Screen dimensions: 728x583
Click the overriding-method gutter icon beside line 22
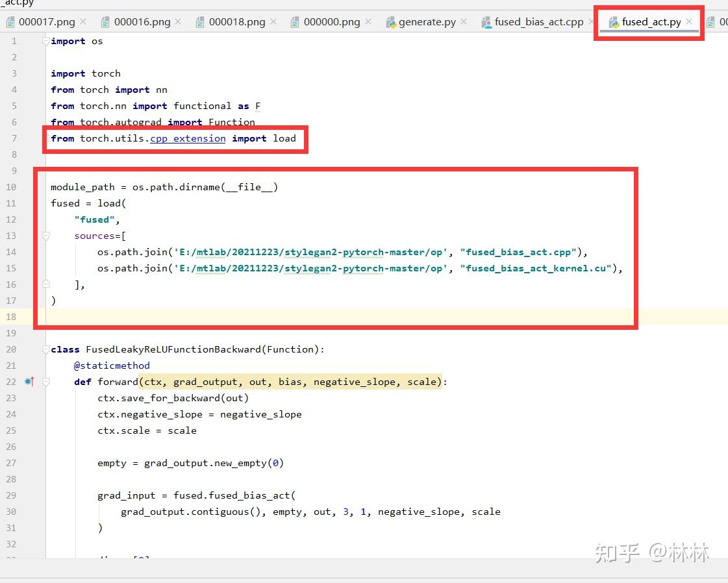[29, 382]
